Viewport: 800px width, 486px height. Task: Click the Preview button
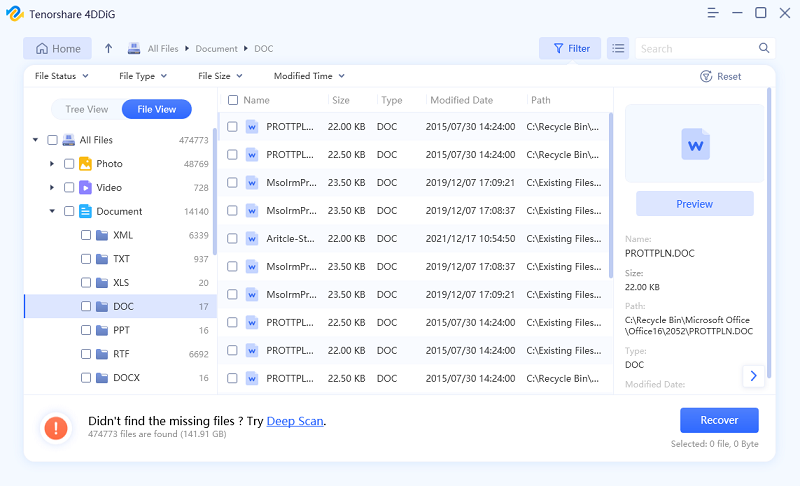pyautogui.click(x=694, y=204)
